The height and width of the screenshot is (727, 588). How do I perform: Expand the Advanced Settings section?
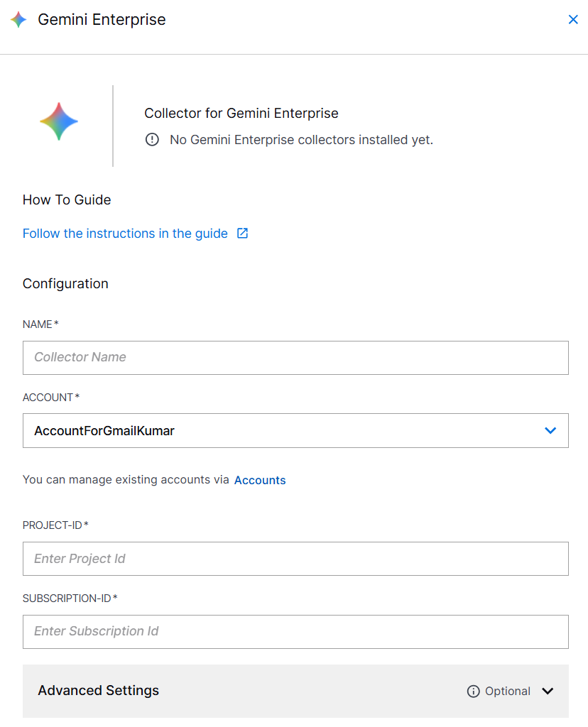pos(295,691)
